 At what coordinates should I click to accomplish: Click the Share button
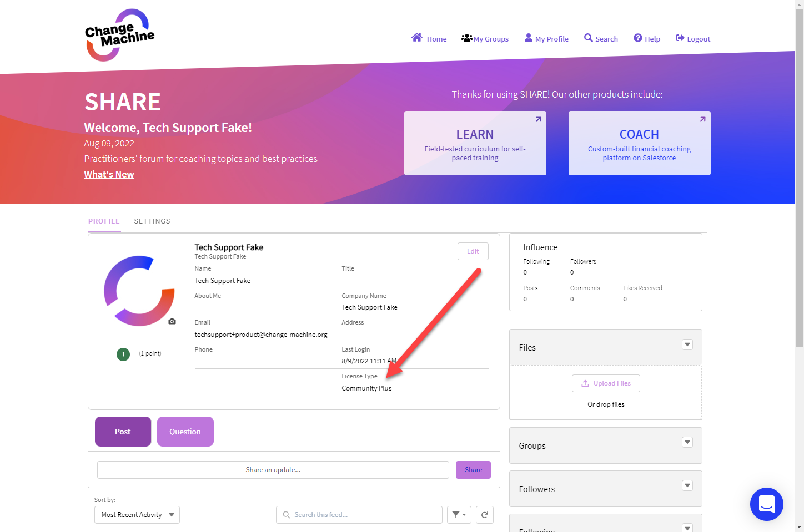coord(474,470)
